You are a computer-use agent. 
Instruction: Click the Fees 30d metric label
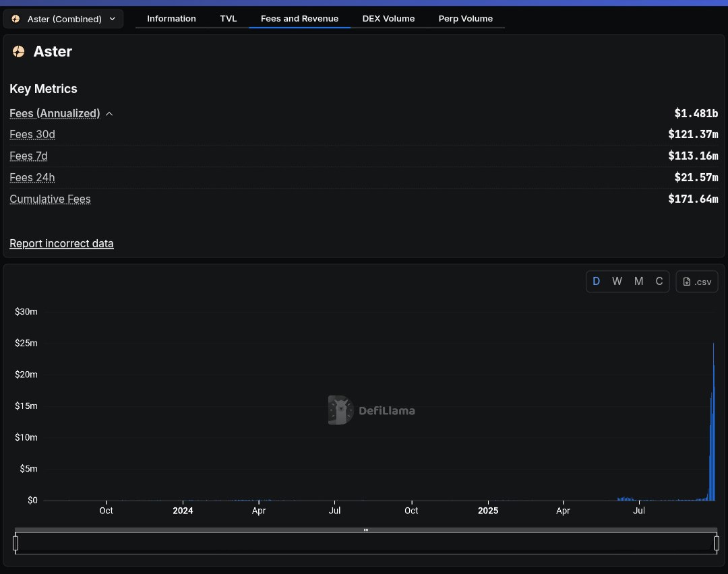(x=32, y=135)
